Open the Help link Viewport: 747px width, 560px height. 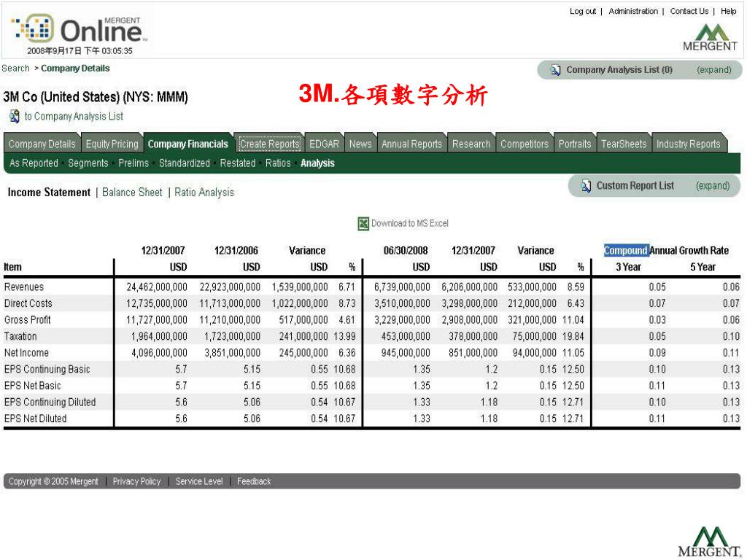tap(729, 11)
